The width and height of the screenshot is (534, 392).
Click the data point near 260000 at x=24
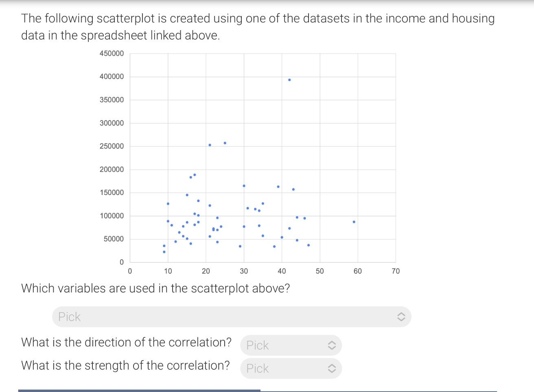[224, 142]
